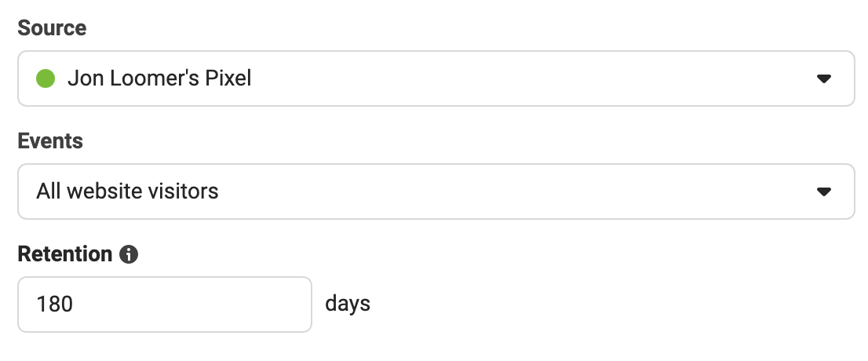
Task: Open the Source dropdown
Action: point(436,78)
